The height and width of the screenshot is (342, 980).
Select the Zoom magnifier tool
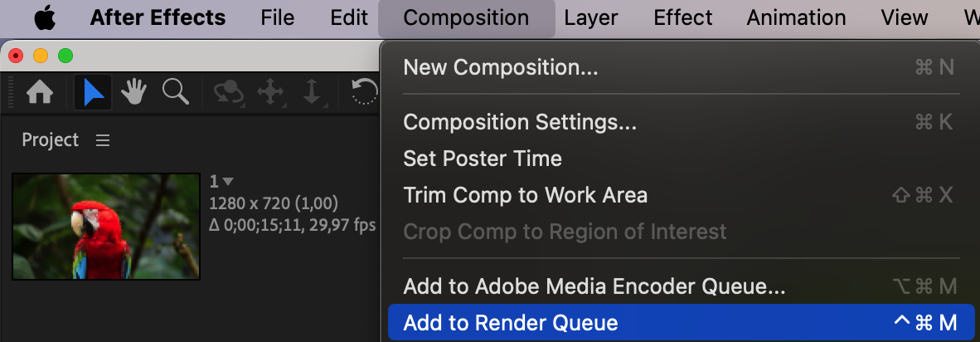click(x=175, y=92)
